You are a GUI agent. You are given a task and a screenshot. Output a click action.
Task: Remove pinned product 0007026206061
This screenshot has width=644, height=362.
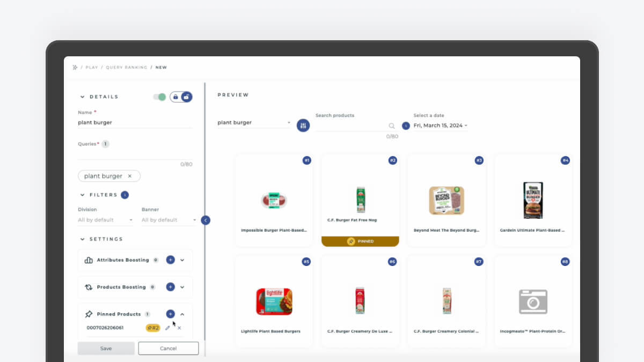179,328
